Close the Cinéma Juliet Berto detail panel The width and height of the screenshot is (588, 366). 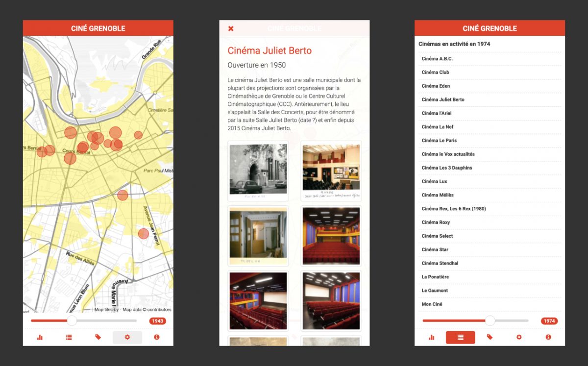[x=231, y=28]
